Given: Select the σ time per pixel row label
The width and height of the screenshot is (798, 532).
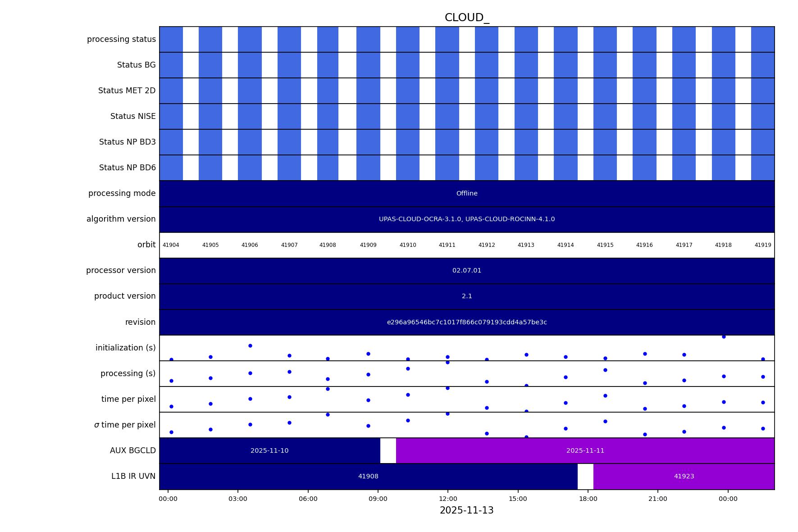Looking at the screenshot, I should pyautogui.click(x=125, y=425).
